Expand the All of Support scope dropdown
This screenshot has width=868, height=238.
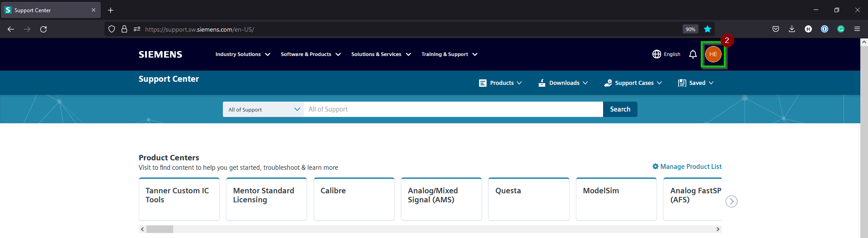coord(264,109)
